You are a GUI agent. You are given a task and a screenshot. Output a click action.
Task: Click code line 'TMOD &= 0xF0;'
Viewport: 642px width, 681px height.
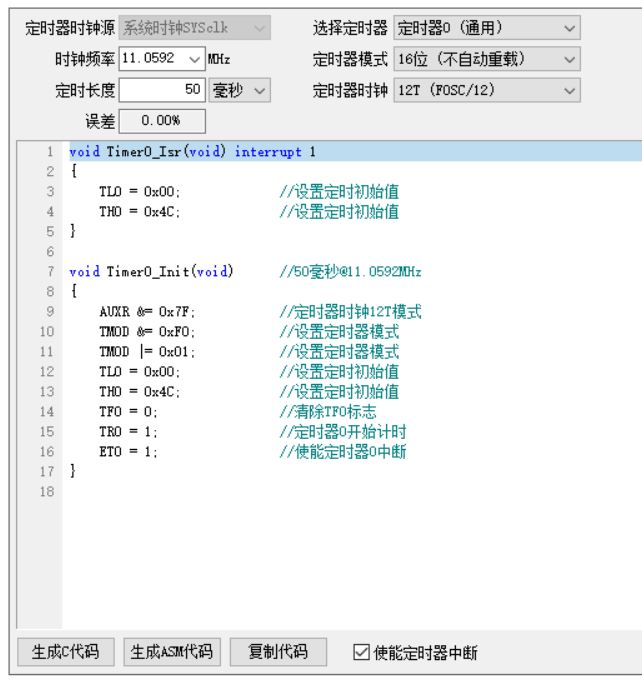(147, 331)
